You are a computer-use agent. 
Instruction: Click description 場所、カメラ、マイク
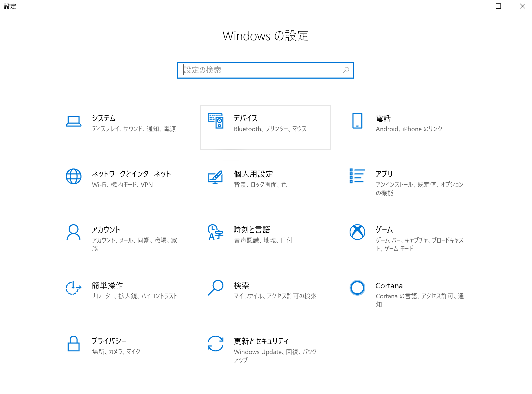coord(116,352)
